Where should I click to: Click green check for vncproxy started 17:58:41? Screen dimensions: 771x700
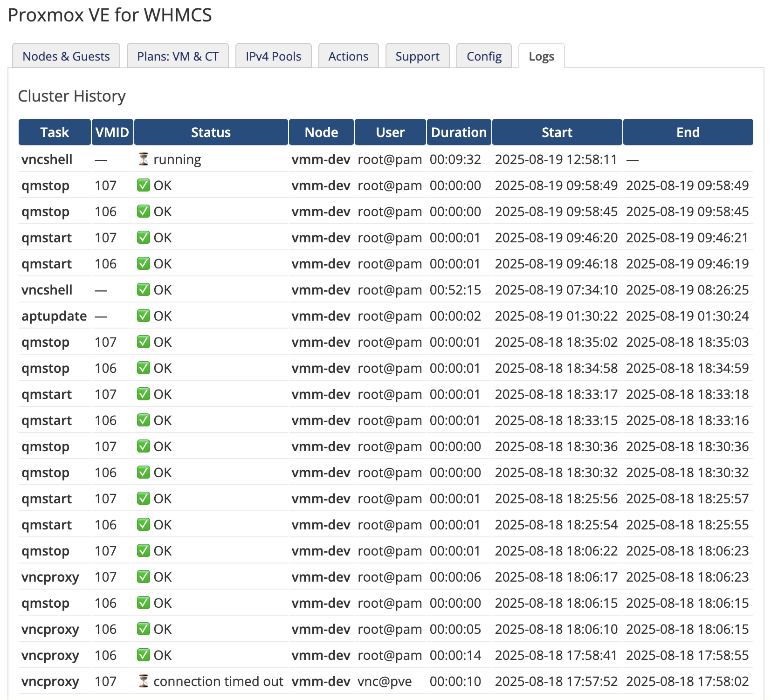click(144, 655)
